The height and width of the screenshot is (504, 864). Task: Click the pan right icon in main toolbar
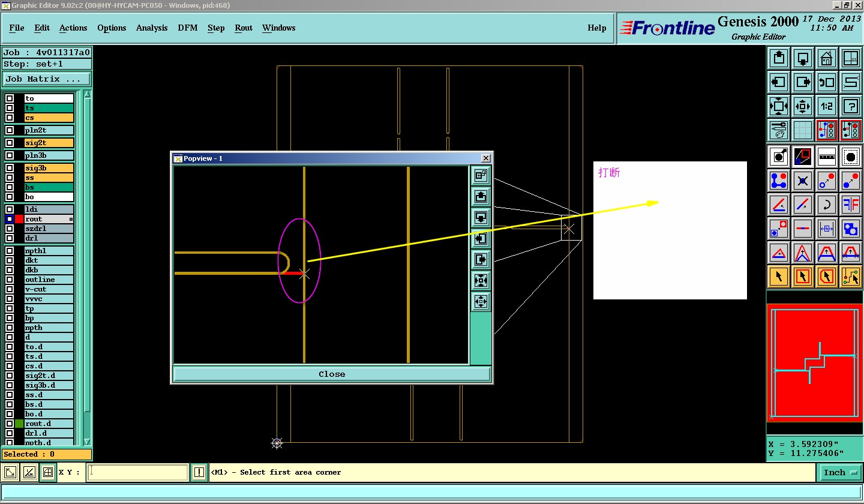click(x=803, y=82)
